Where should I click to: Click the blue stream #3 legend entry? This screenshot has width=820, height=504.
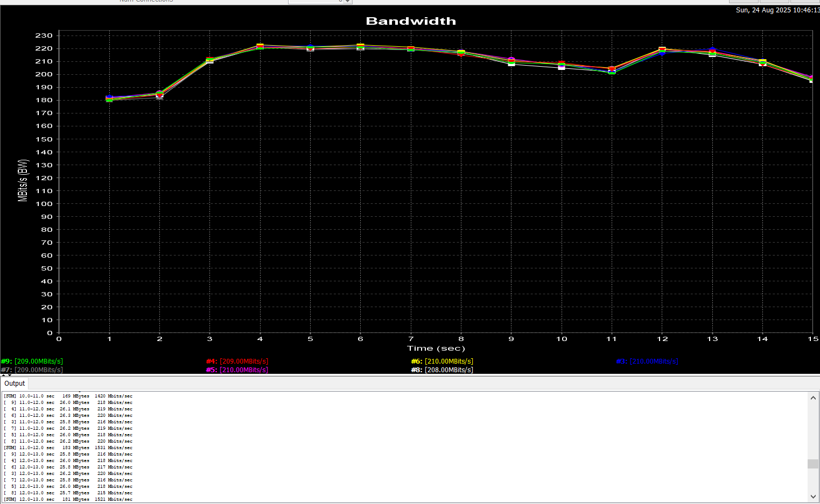pyautogui.click(x=647, y=361)
